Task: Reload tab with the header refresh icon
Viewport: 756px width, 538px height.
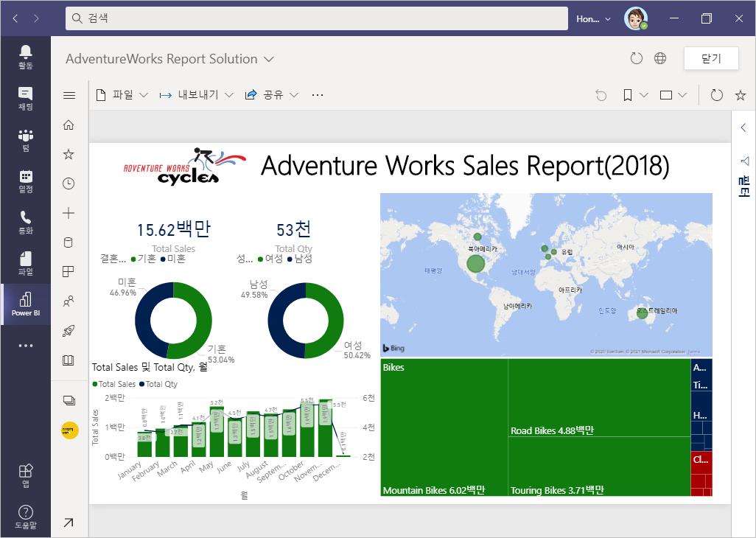Action: point(637,58)
